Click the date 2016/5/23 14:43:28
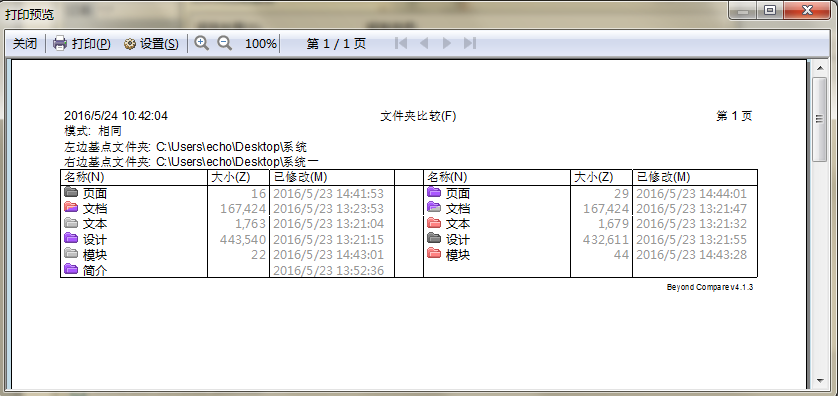The width and height of the screenshot is (838, 396). [692, 255]
